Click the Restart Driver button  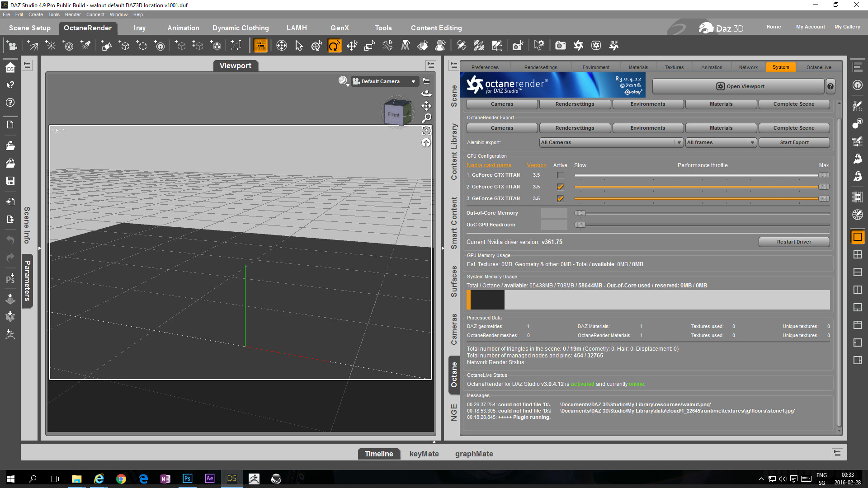click(x=793, y=242)
